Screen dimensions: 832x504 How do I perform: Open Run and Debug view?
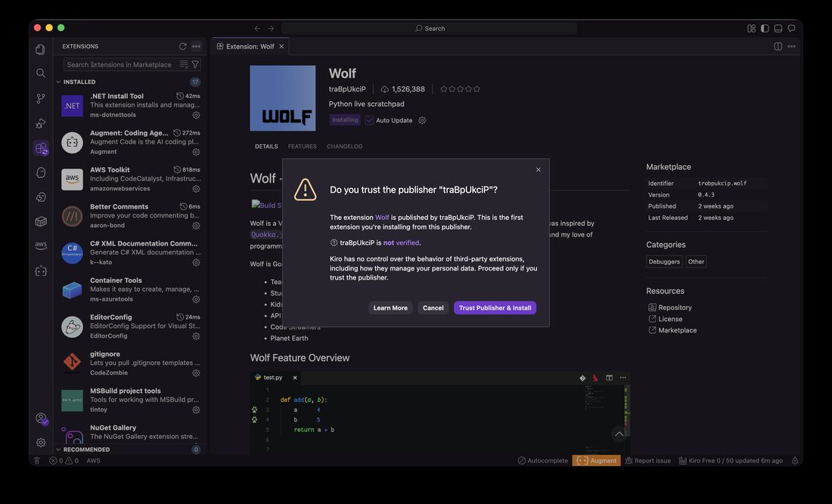(x=40, y=123)
